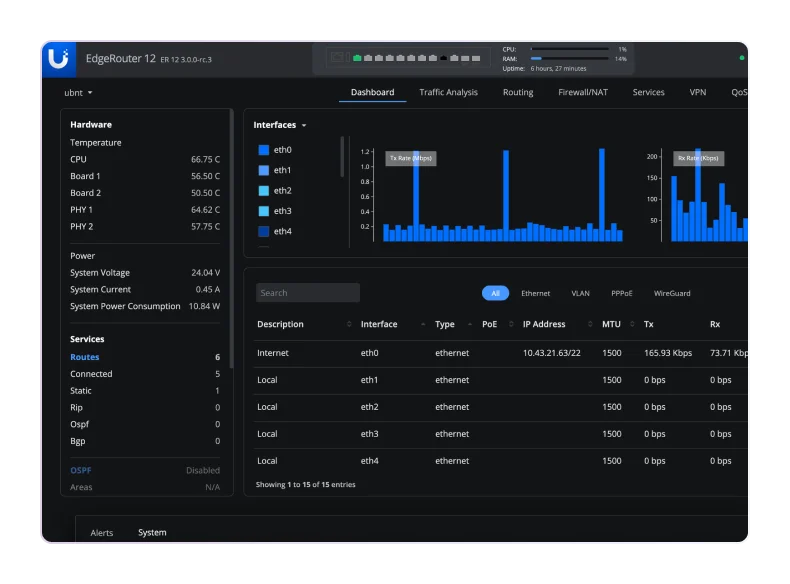Click the interface Search field
Viewport: 790px width, 584px height.
pyautogui.click(x=308, y=293)
